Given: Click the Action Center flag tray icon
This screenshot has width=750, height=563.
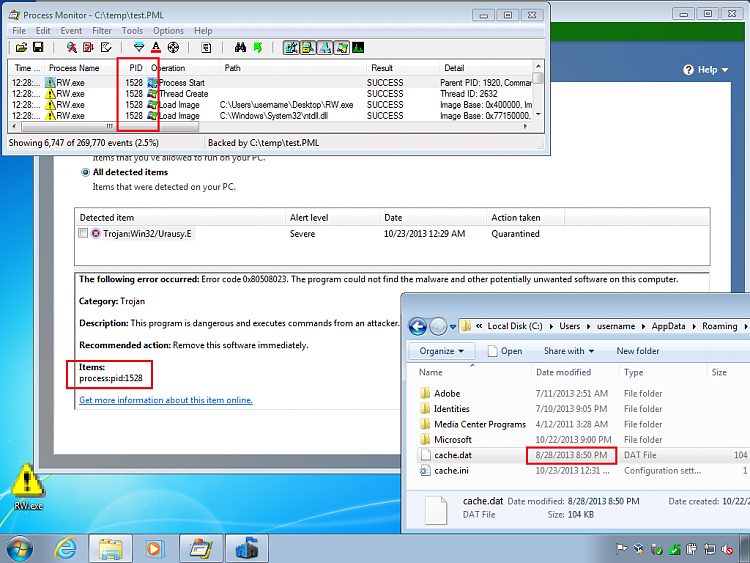Looking at the screenshot, I should (621, 550).
